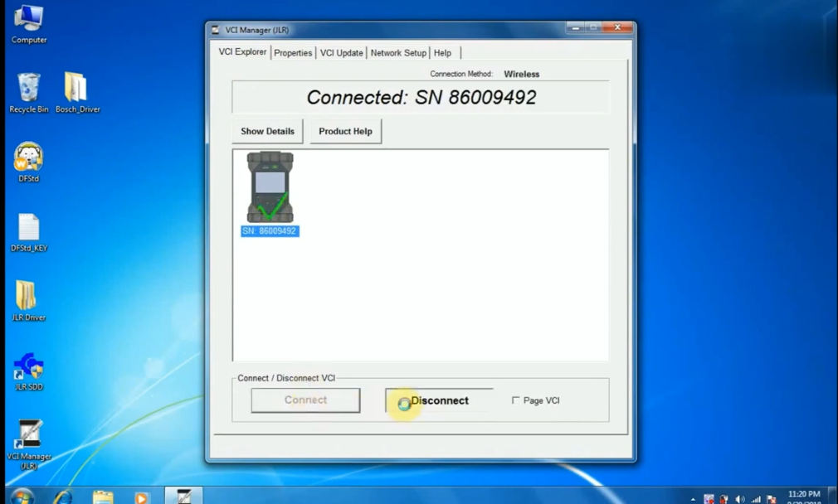Click the Product Help button
The image size is (838, 504).
(345, 131)
